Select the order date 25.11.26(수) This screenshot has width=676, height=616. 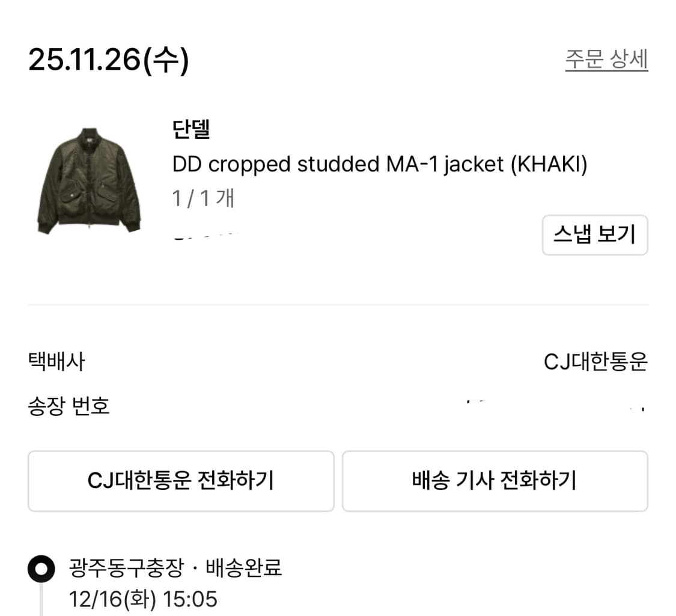[108, 58]
